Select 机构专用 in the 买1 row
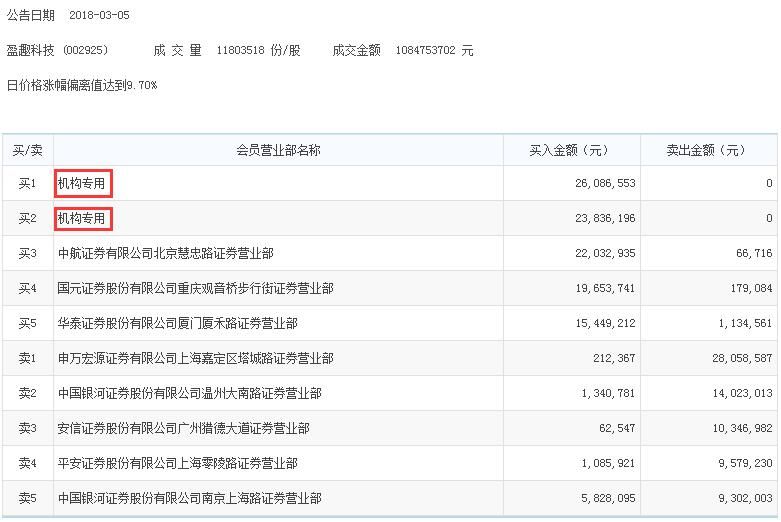 [82, 184]
